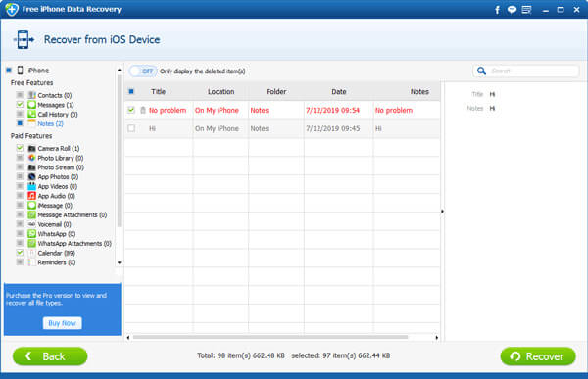Image resolution: width=588 pixels, height=379 pixels.
Task: Click horizontal scrollbar right arrow
Action: [x=436, y=338]
